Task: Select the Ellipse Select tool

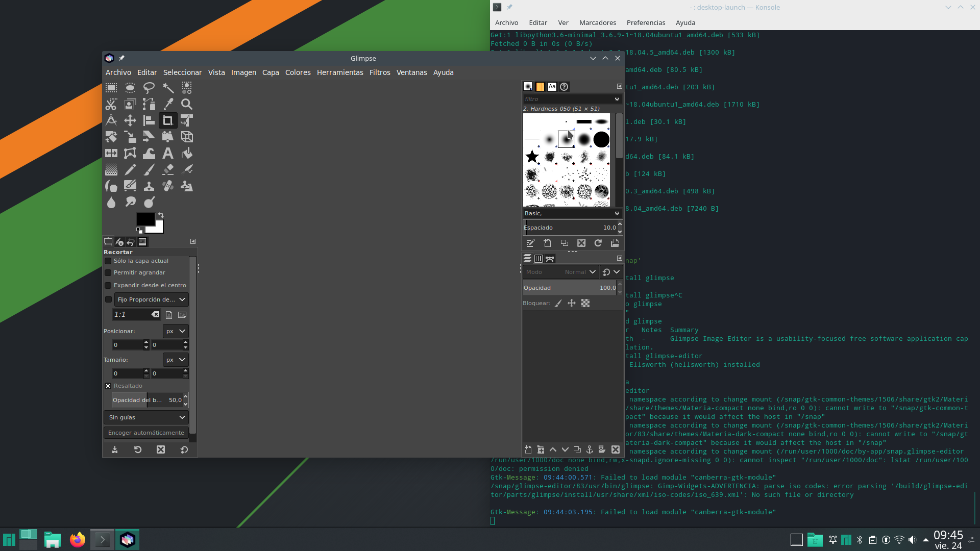Action: [130, 88]
